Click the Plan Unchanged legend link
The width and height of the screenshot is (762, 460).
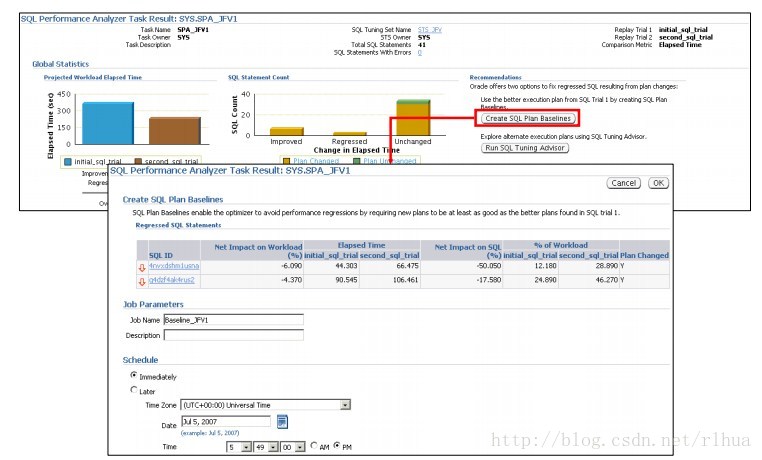[x=390, y=161]
